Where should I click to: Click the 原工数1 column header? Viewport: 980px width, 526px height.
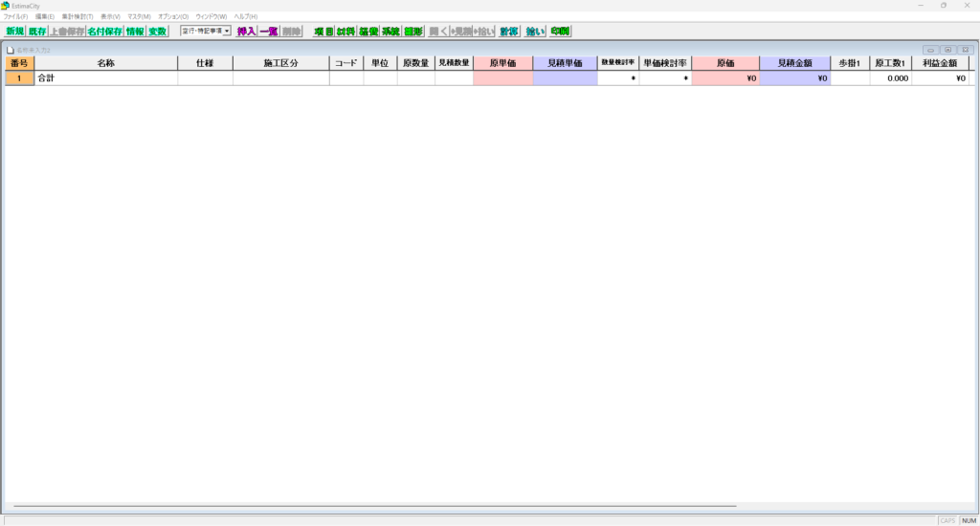pyautogui.click(x=891, y=63)
